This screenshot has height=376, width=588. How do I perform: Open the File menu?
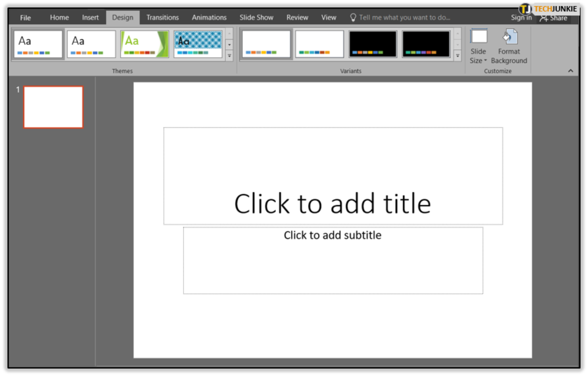(x=25, y=18)
